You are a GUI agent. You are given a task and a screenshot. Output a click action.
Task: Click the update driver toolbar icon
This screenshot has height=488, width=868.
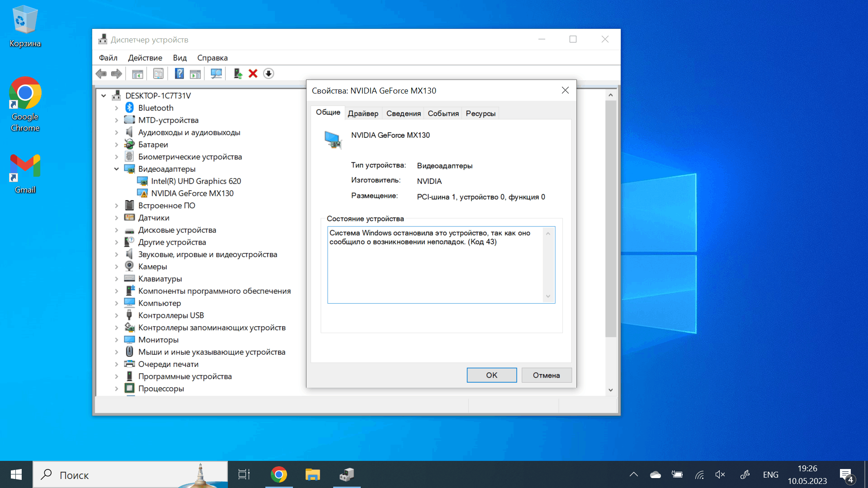pyautogui.click(x=238, y=74)
